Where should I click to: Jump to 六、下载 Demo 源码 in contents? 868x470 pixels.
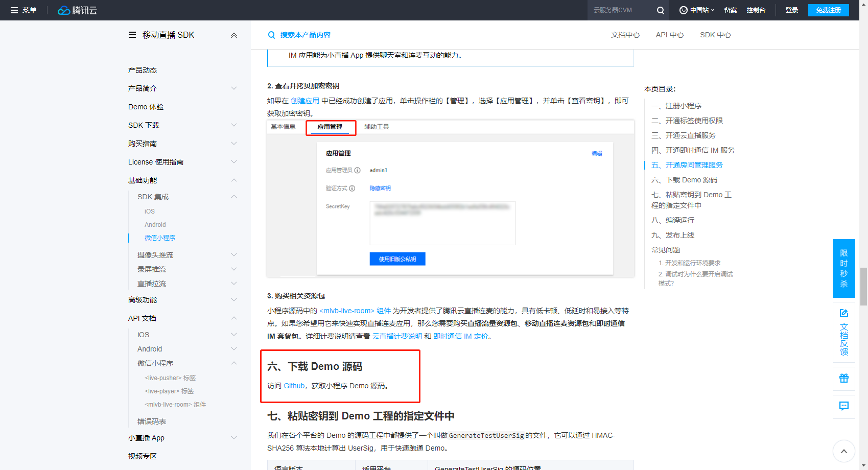pyautogui.click(x=684, y=180)
